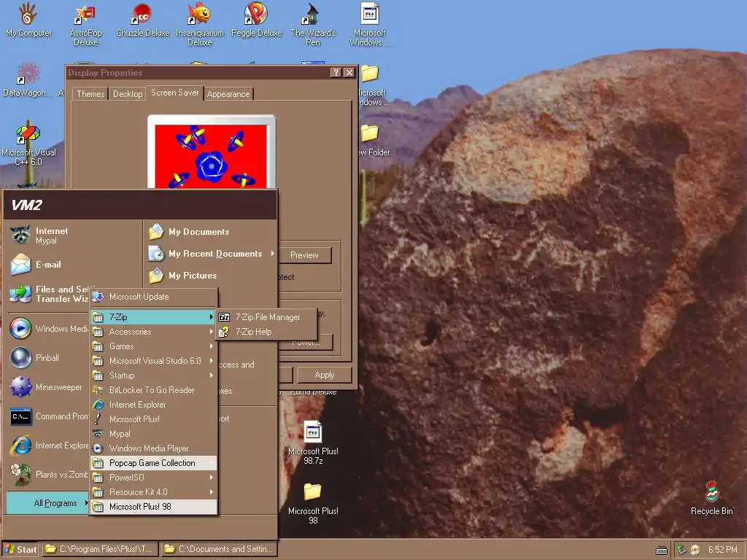The height and width of the screenshot is (560, 747).
Task: Open 7-Zip File Manager
Action: (x=266, y=317)
